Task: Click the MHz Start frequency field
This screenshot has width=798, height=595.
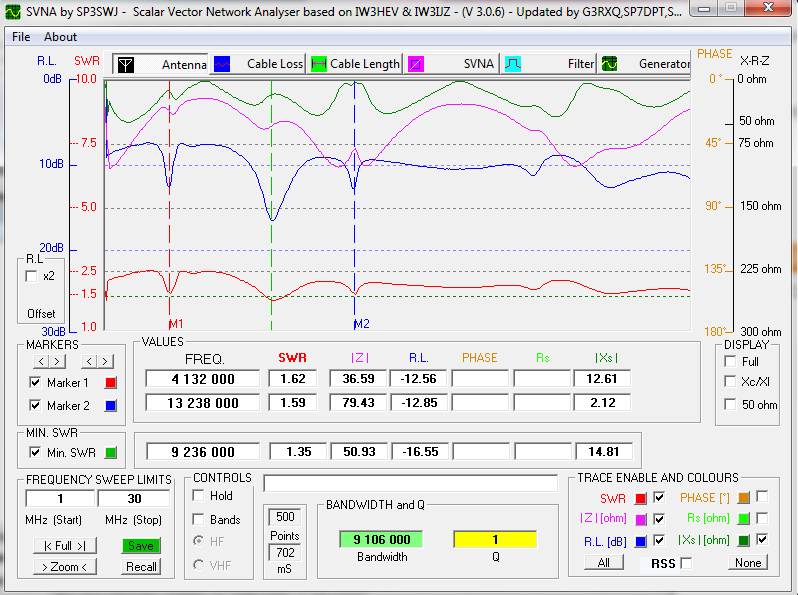Action: click(x=60, y=498)
